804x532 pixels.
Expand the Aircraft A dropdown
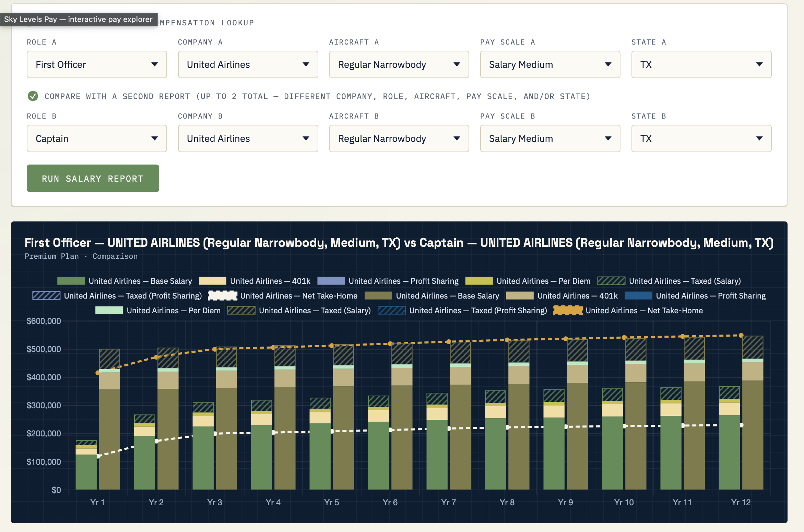pos(399,64)
